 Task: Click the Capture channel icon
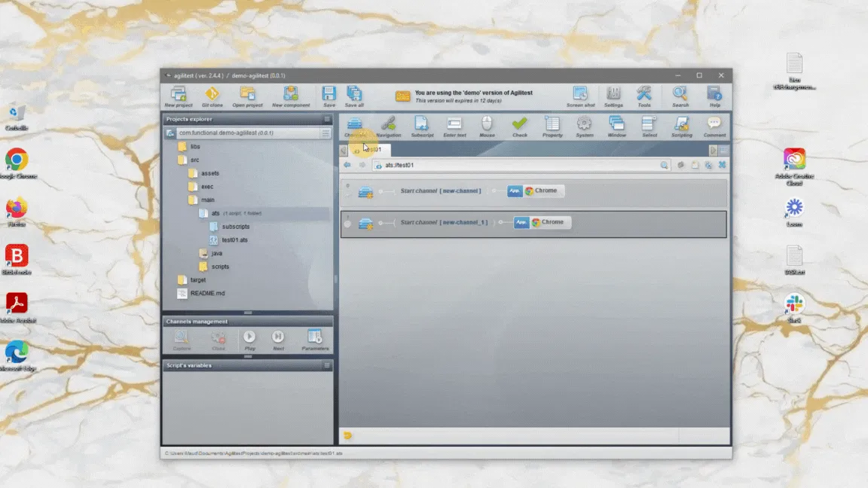182,340
